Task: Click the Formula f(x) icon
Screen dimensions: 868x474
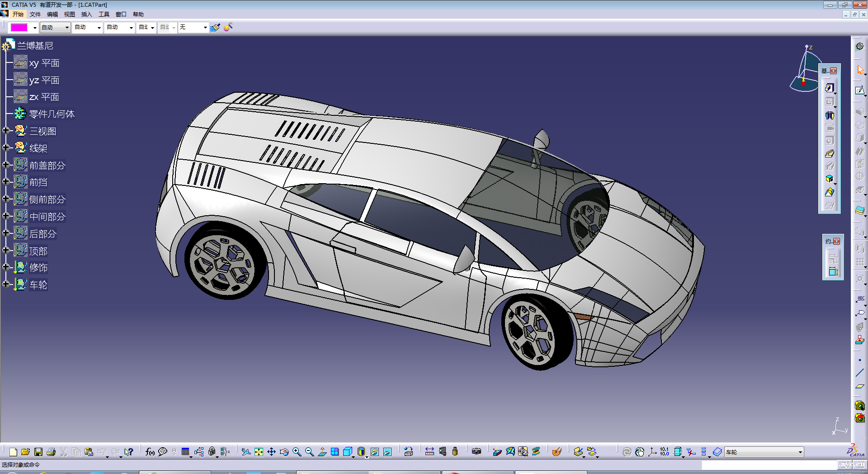Action: click(150, 452)
